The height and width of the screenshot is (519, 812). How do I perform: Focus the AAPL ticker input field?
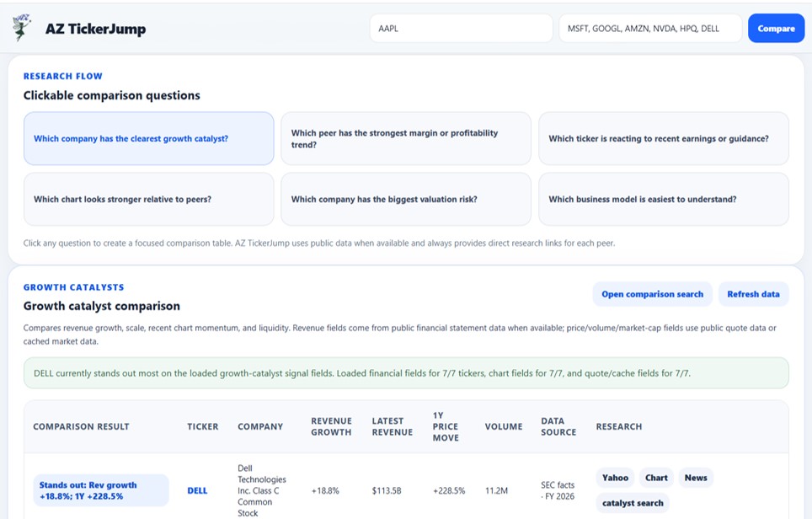click(x=461, y=29)
